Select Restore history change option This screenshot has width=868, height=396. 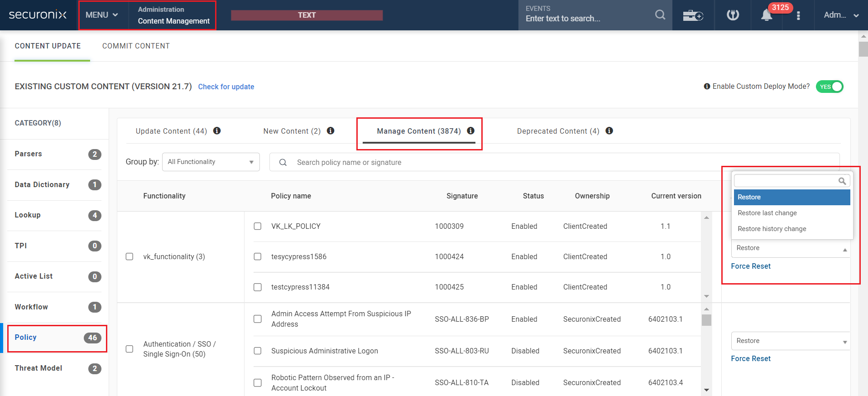pyautogui.click(x=792, y=229)
